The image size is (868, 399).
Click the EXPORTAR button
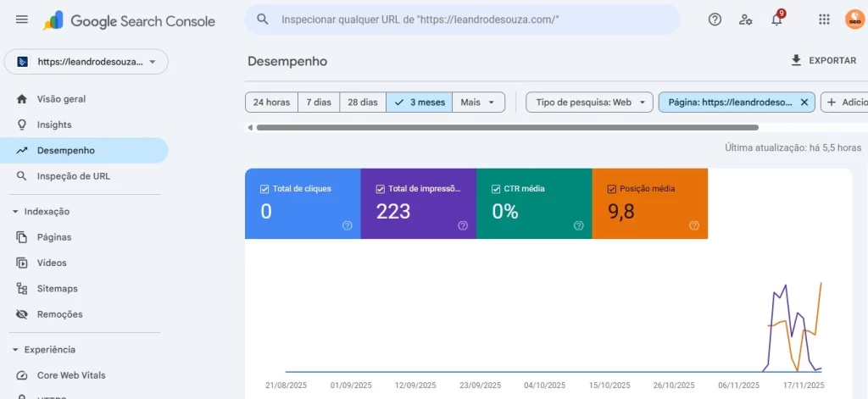[823, 61]
